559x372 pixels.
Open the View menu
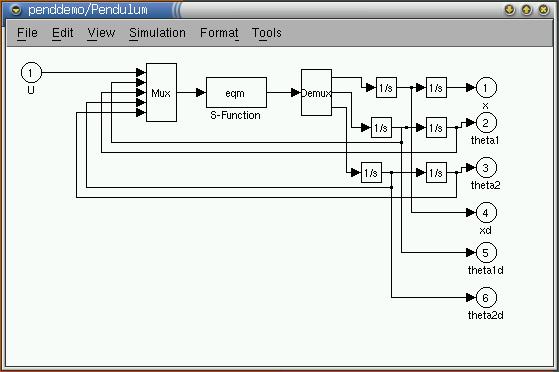pos(101,33)
